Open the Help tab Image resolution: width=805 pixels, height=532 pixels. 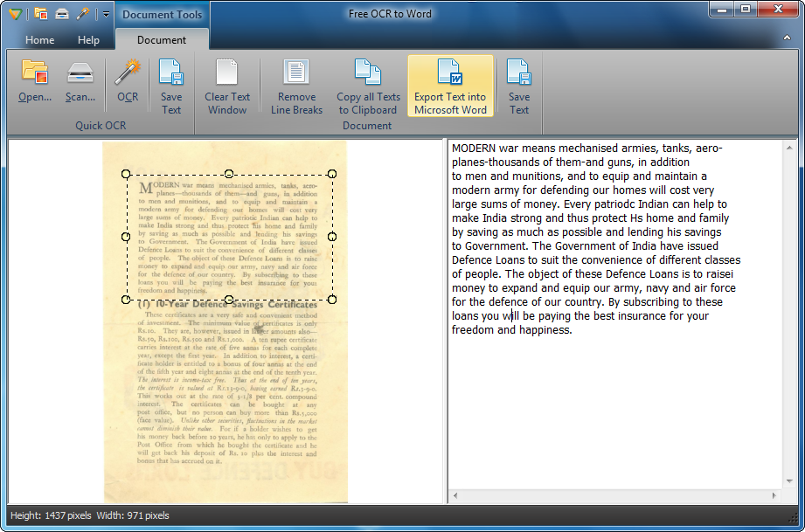[x=88, y=40]
